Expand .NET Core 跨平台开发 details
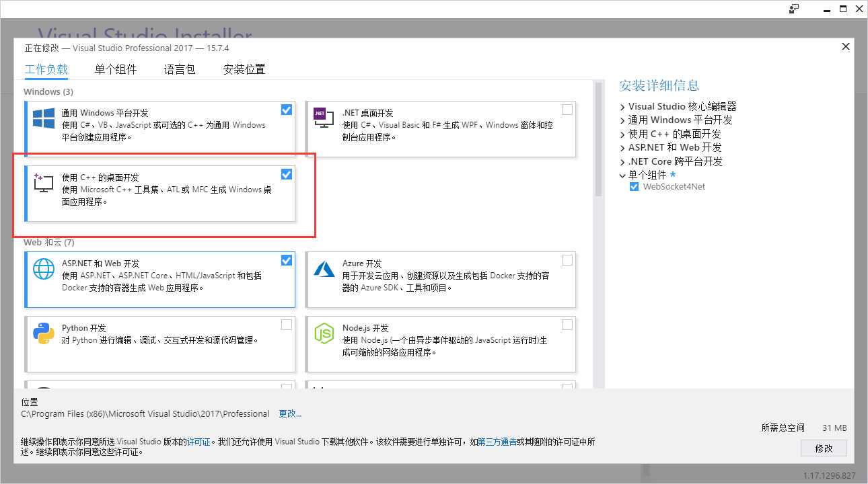This screenshot has width=868, height=484. click(622, 161)
